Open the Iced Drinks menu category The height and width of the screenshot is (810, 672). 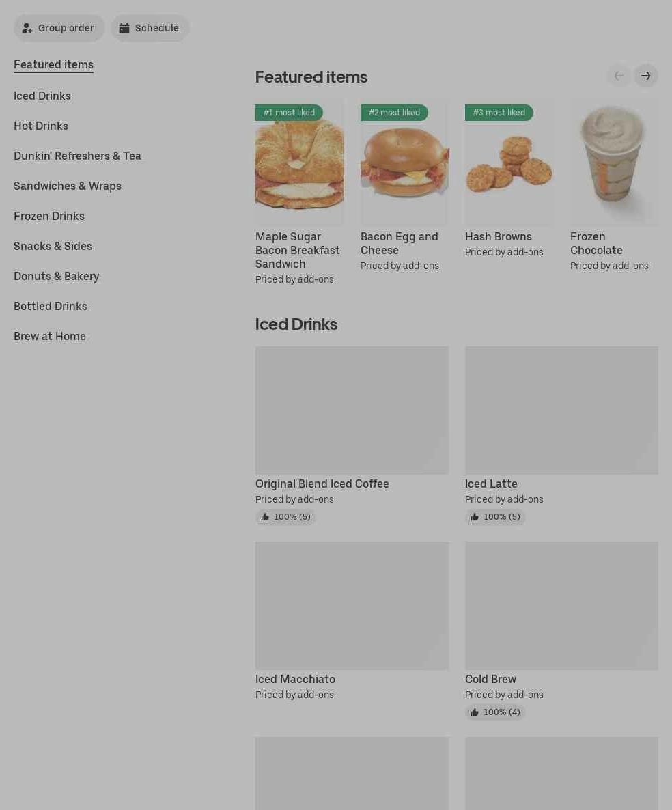(x=42, y=96)
